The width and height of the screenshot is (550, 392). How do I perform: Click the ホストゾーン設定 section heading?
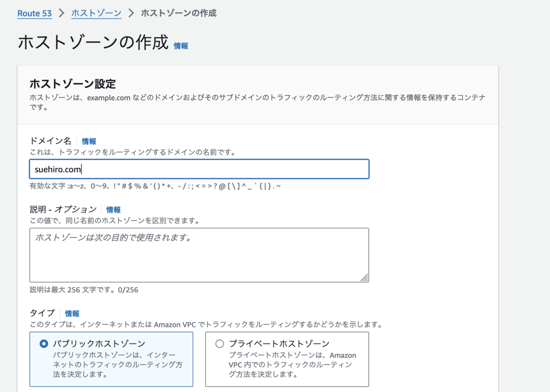point(72,84)
